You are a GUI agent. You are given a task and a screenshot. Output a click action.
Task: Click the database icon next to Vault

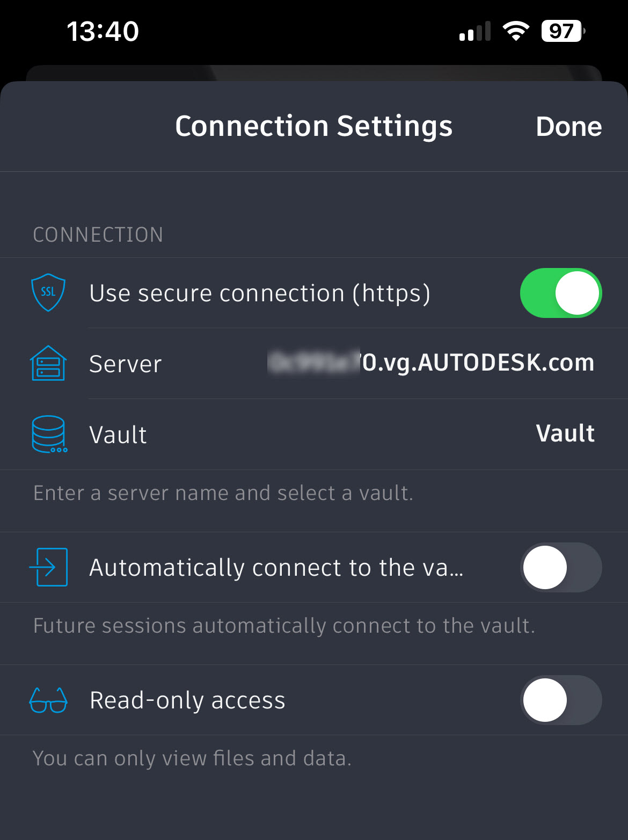pyautogui.click(x=48, y=435)
